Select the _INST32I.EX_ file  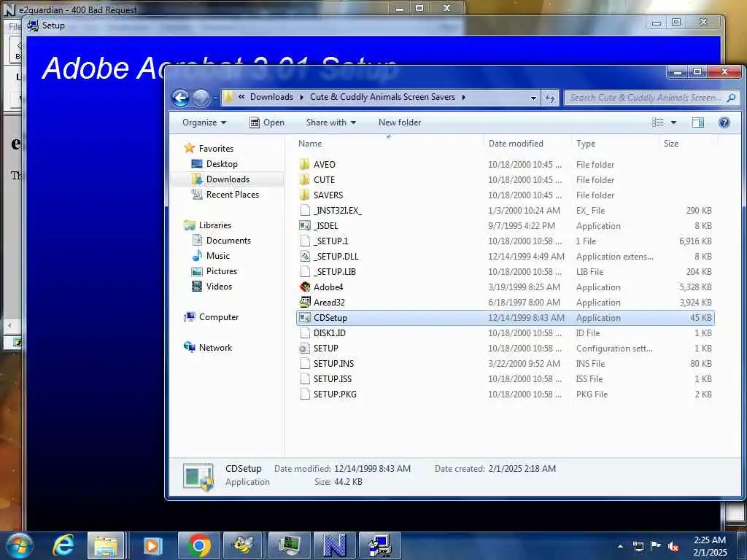(337, 211)
